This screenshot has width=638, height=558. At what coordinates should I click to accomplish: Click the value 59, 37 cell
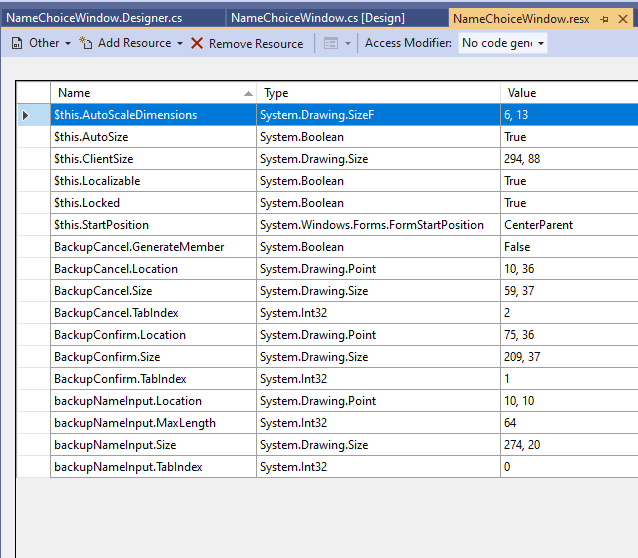[x=569, y=291]
